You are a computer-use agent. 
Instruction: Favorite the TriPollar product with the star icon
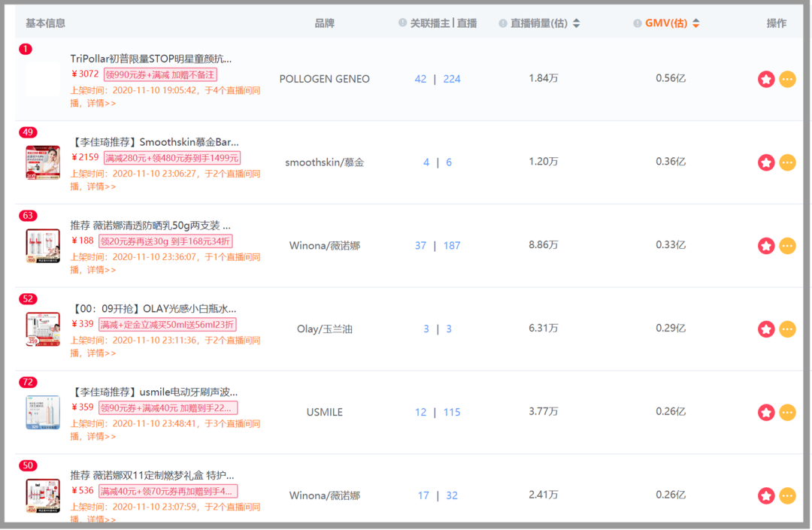pyautogui.click(x=766, y=79)
